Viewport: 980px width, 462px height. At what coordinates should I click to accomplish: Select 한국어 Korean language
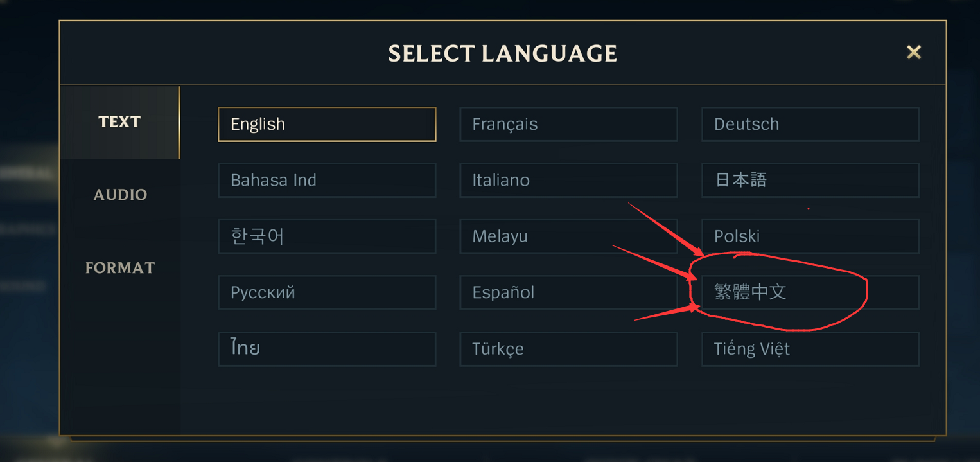point(327,236)
